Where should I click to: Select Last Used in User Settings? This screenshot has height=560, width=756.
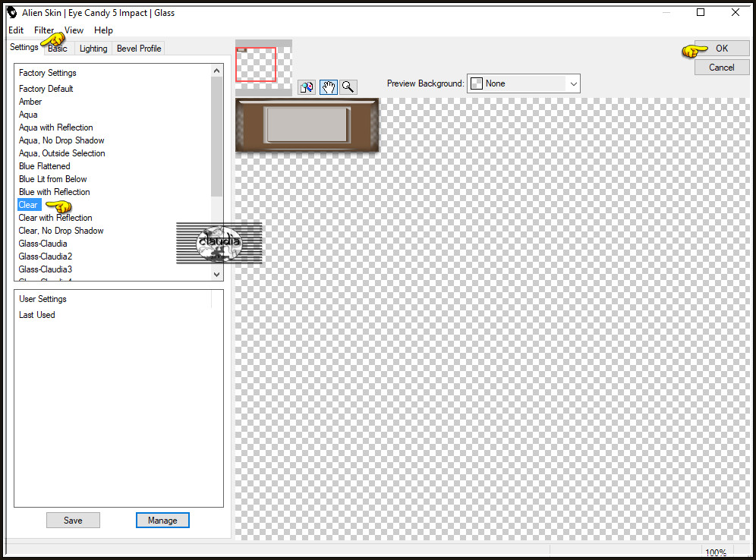click(37, 315)
